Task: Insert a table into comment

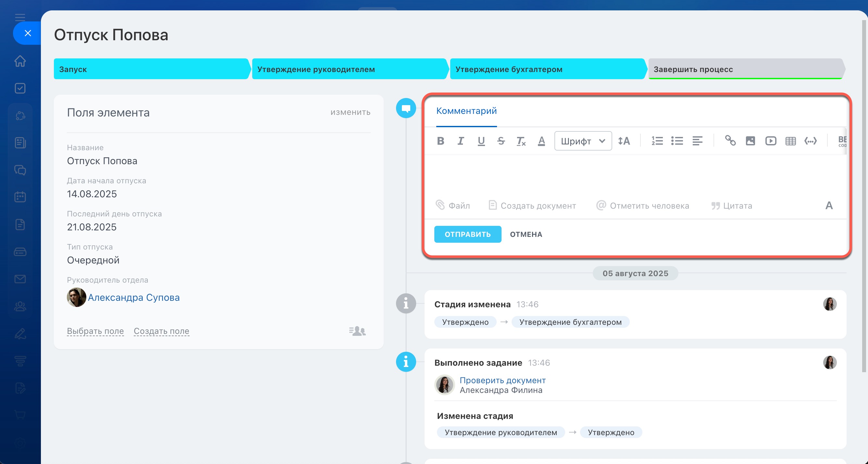Action: click(790, 141)
